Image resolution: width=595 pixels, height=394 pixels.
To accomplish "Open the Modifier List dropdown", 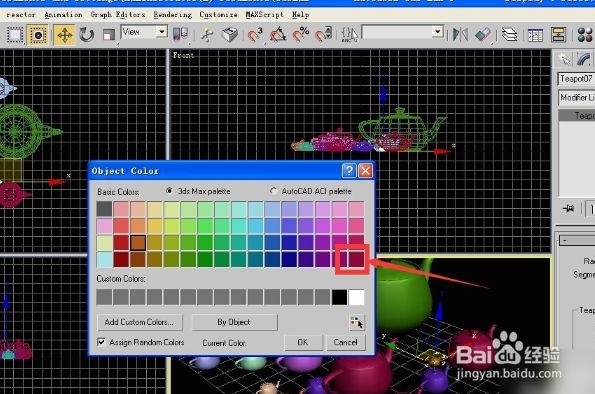I will pyautogui.click(x=577, y=98).
